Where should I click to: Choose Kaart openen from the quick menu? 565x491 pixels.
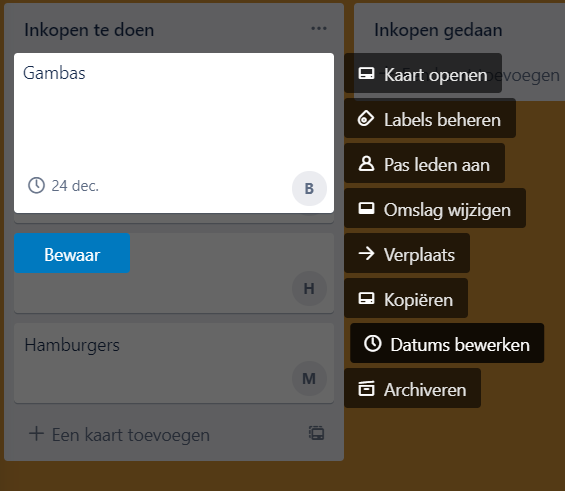tap(423, 74)
